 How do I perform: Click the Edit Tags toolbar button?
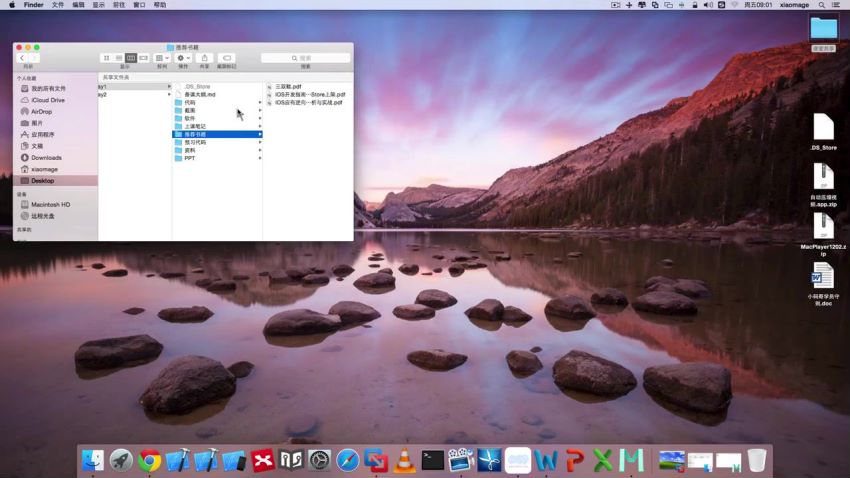tap(227, 58)
